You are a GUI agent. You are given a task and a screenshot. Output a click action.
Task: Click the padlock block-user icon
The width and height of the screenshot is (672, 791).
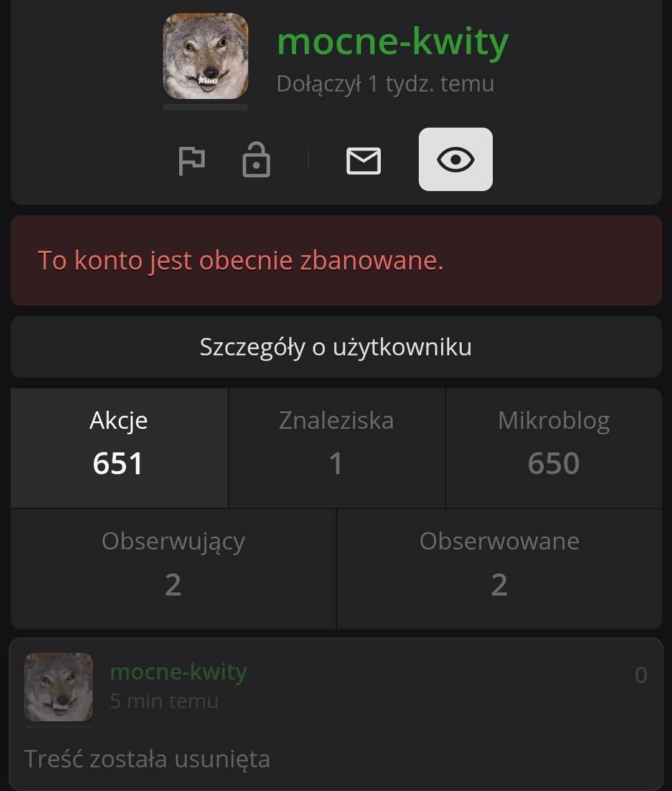click(x=256, y=161)
